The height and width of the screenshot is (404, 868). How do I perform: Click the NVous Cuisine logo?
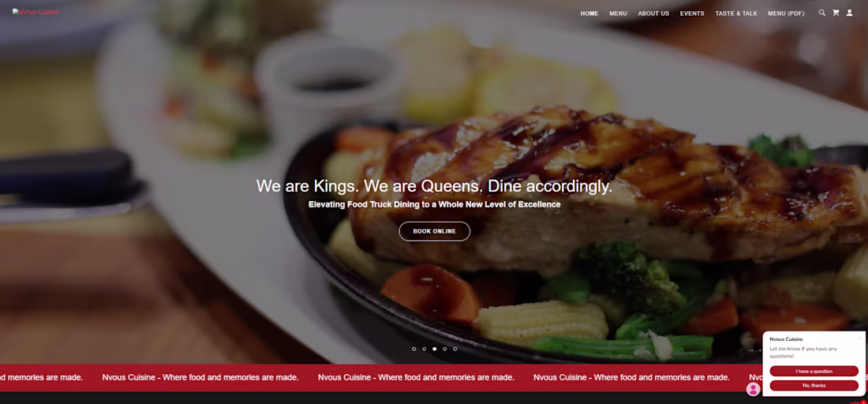click(36, 12)
